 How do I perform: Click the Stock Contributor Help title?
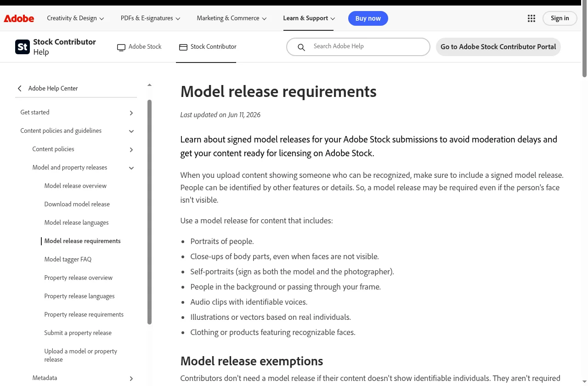point(64,47)
